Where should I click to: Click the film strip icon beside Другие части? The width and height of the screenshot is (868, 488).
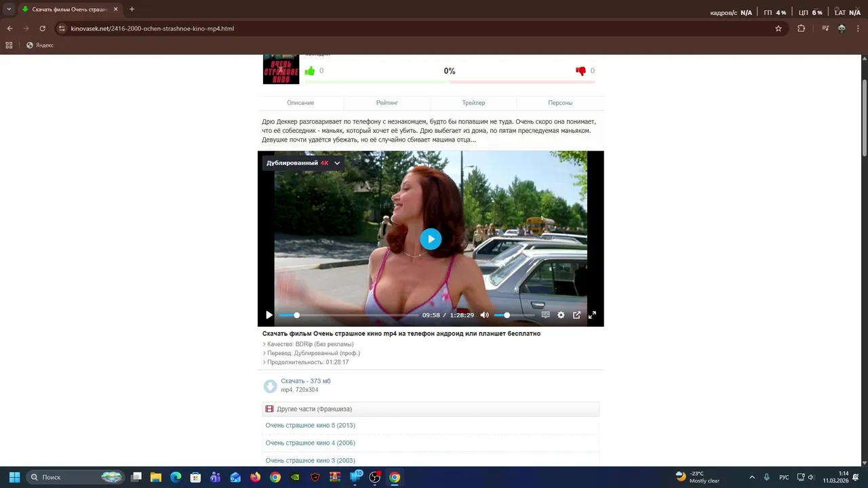[269, 409]
